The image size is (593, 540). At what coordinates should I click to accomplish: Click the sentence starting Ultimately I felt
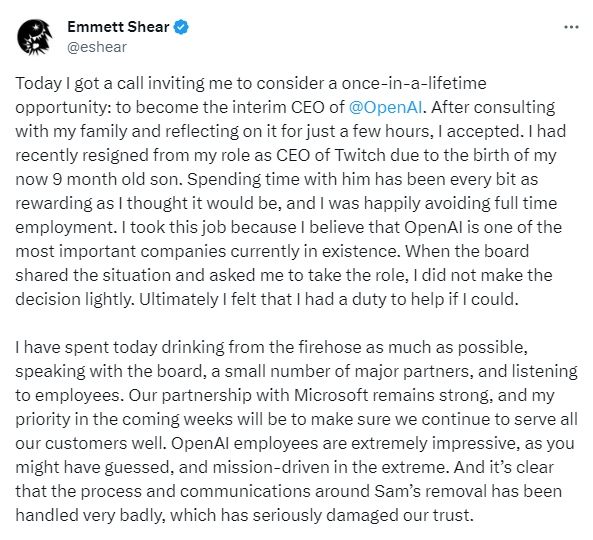click(x=328, y=299)
